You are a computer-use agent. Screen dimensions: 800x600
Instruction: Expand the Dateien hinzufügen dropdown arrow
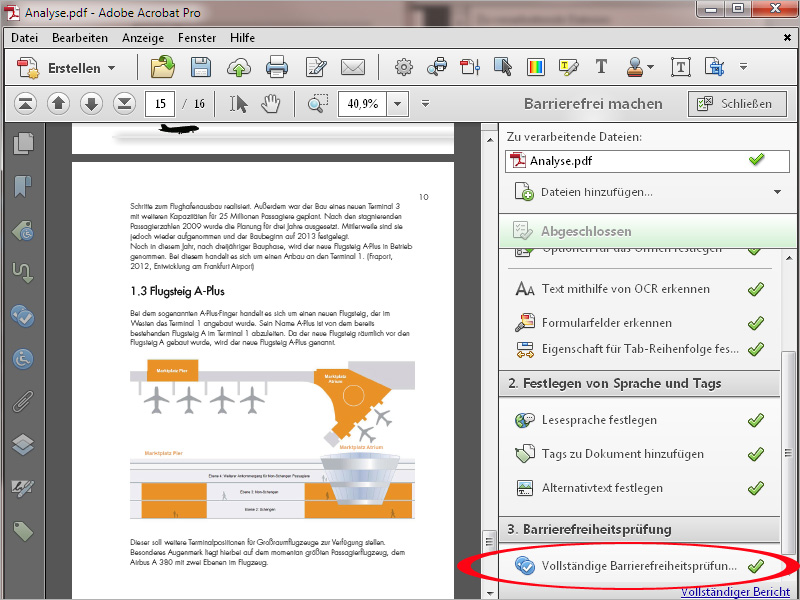click(777, 192)
